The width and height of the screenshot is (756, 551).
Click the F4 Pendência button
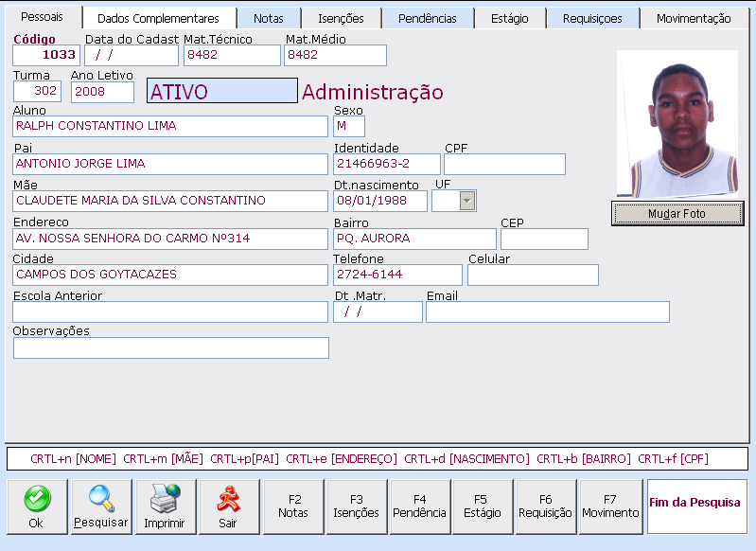coord(420,507)
